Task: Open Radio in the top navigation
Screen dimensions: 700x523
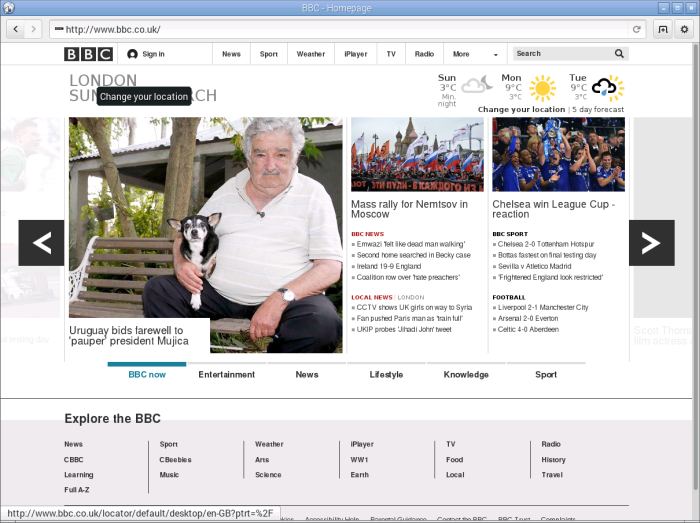Action: point(424,54)
